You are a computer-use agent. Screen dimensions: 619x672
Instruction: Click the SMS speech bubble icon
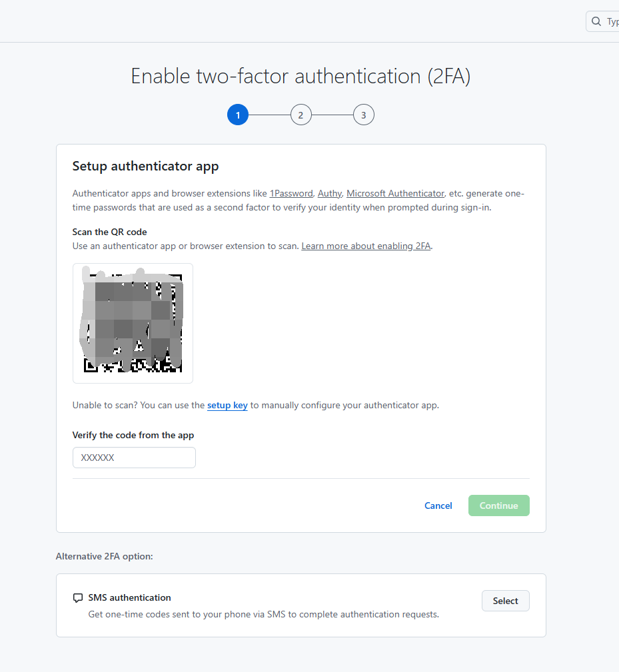tap(78, 598)
